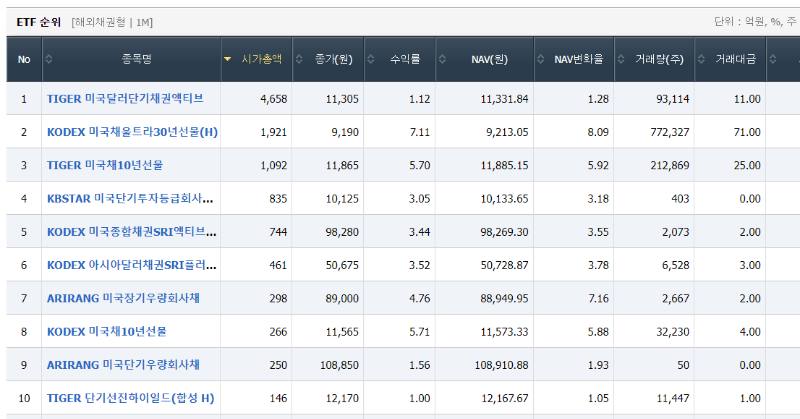This screenshot has height=419, width=800.
Task: Select trading volume 11,447
Action: point(673,399)
